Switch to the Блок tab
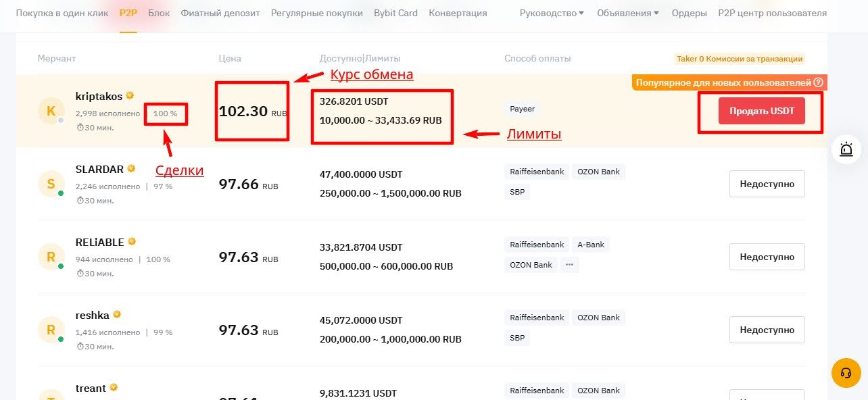The image size is (868, 400). (158, 12)
